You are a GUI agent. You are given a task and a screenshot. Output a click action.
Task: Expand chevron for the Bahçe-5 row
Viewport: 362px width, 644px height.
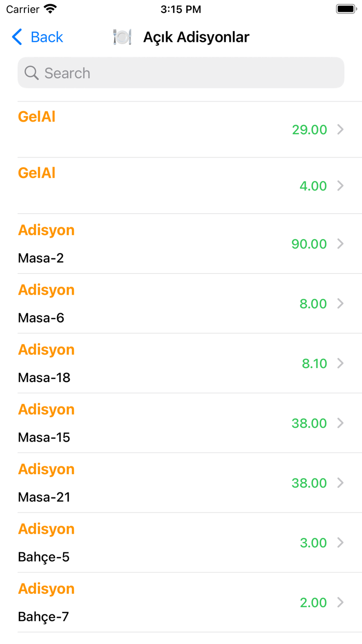340,543
